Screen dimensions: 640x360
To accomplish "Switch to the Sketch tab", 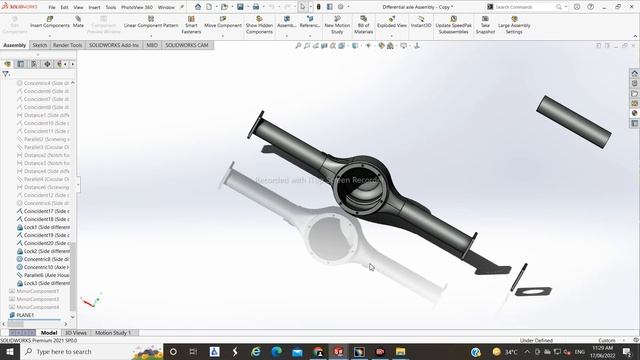I will [40, 45].
